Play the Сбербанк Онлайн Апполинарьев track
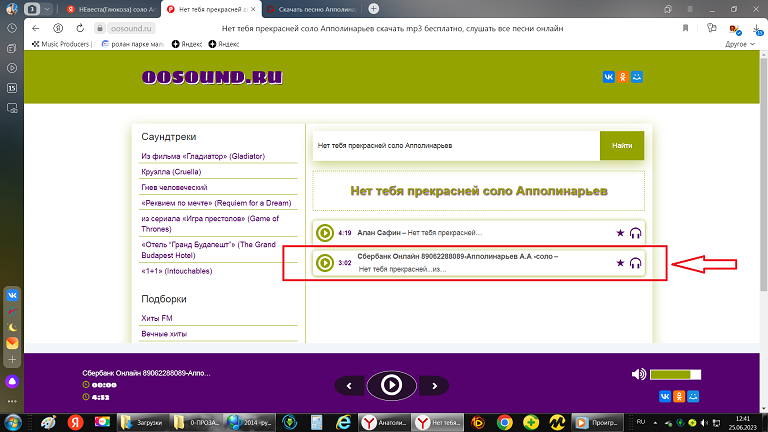Viewport: 768px width, 432px height. [325, 263]
